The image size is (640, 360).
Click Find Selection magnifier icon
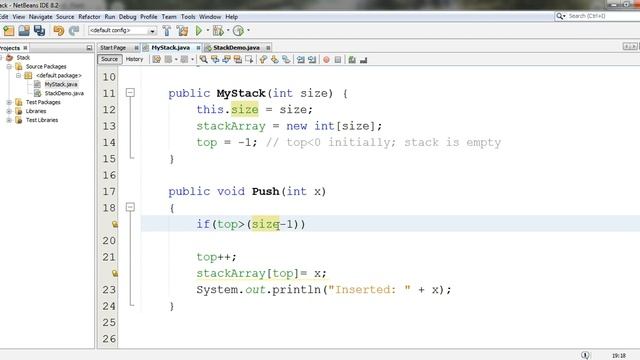(203, 60)
